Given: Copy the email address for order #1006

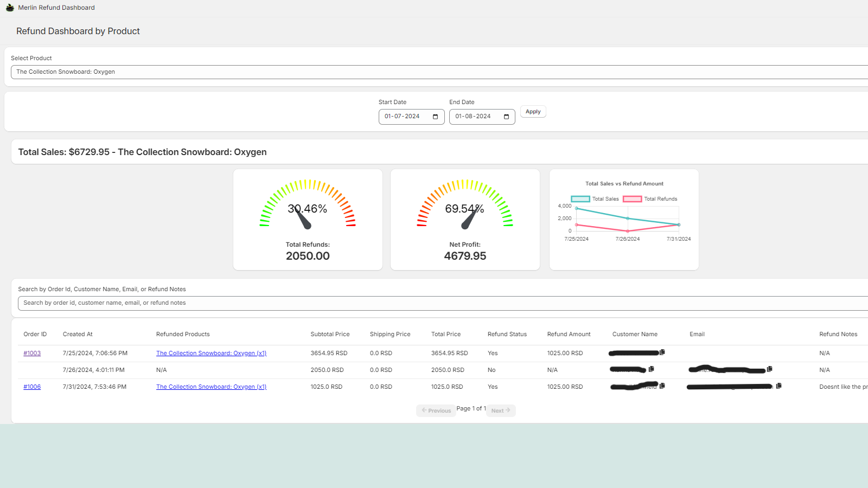Looking at the screenshot, I should tap(779, 386).
